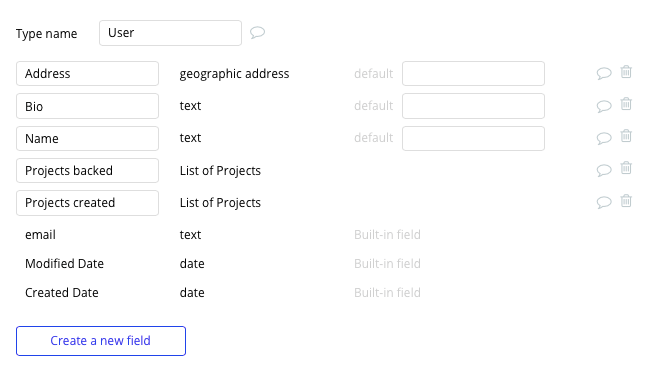649x372 pixels.
Task: Open the comment bubble for Name field
Action: click(604, 138)
